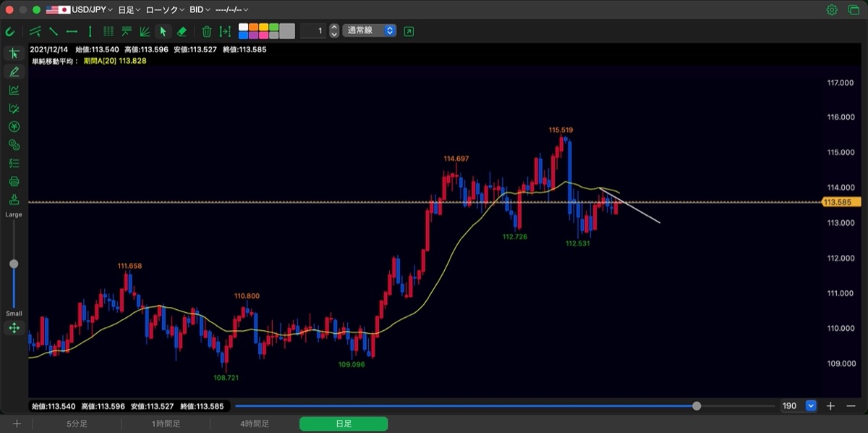Click the yen circle icon
The height and width of the screenshot is (433, 868).
[14, 127]
